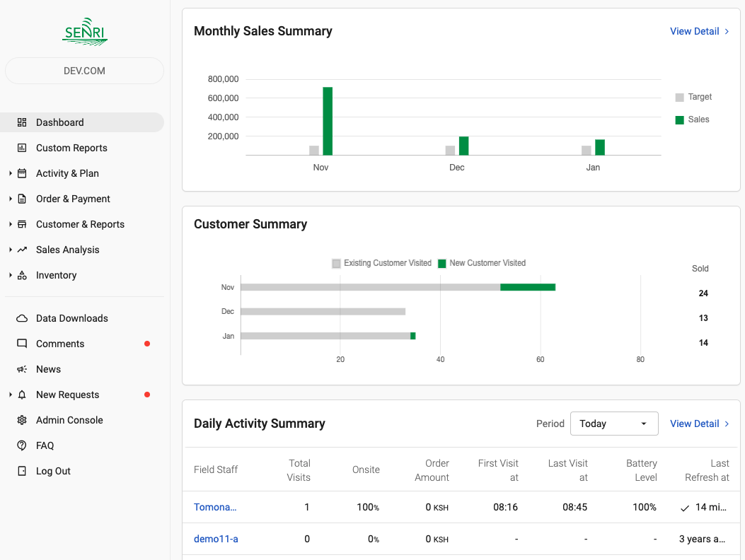Image resolution: width=745 pixels, height=560 pixels.
Task: Click the SENRI logo
Action: coord(85,32)
